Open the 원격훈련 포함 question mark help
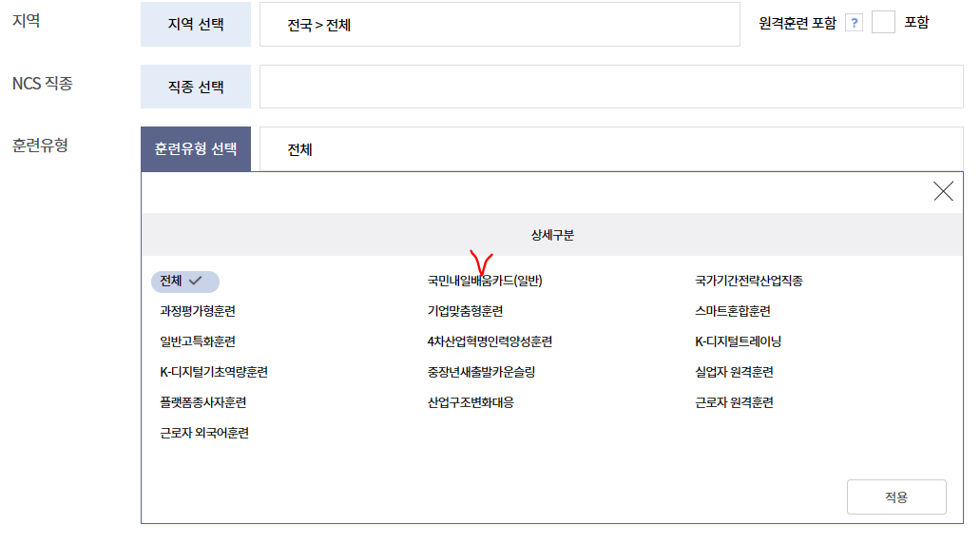Viewport: 980px width, 545px height. coord(854,23)
